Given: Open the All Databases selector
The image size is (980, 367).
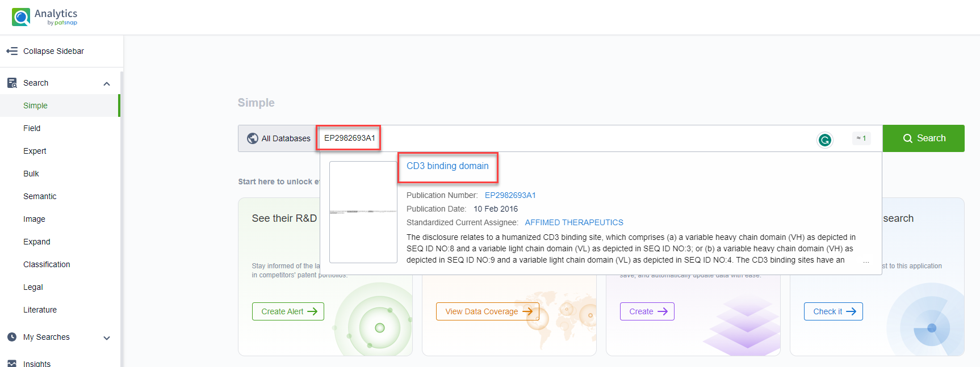Looking at the screenshot, I should pyautogui.click(x=279, y=138).
